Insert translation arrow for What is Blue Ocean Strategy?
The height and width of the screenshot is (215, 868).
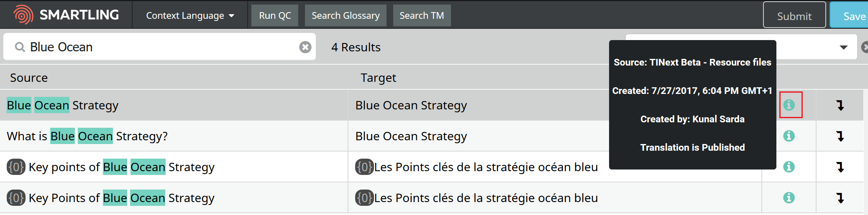point(840,136)
